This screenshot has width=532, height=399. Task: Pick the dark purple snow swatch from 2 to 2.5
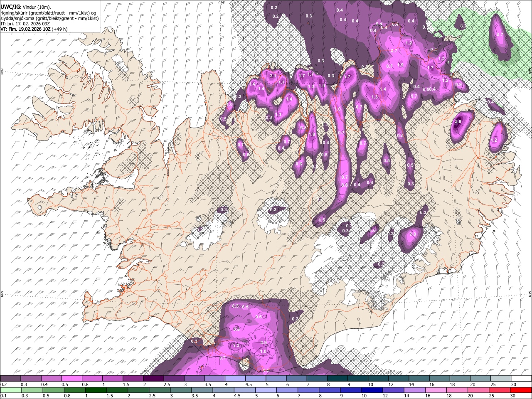[153, 378]
